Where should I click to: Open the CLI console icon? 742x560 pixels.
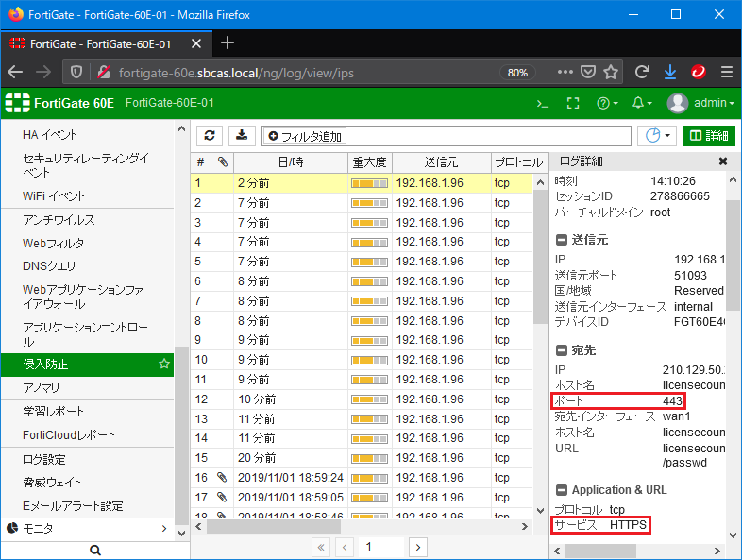coord(542,103)
